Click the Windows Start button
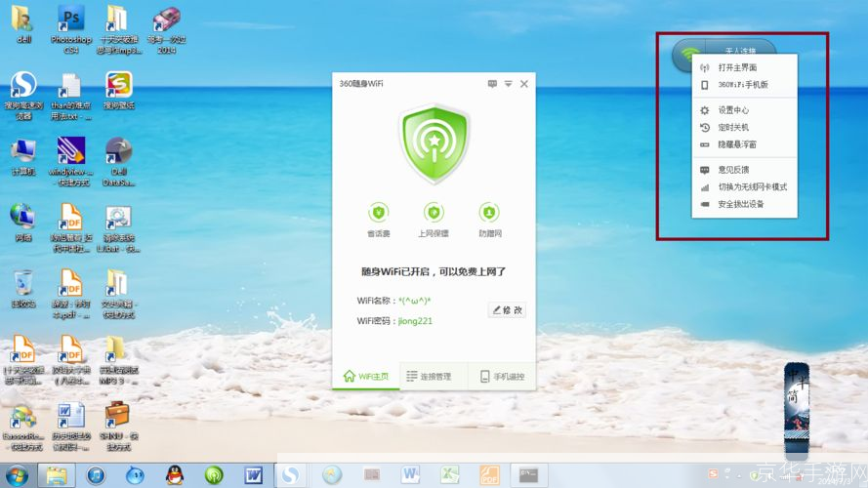 pyautogui.click(x=17, y=475)
